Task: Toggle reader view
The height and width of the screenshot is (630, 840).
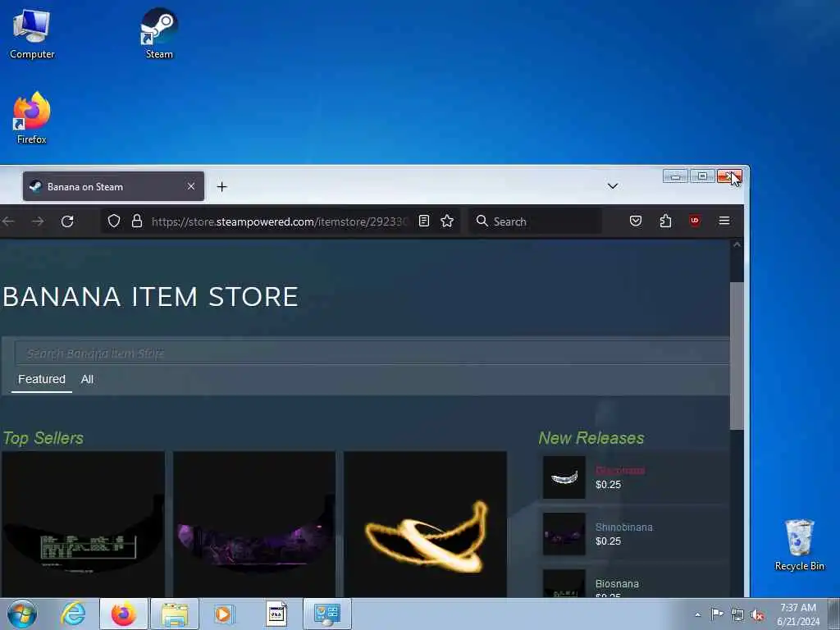Action: point(424,221)
